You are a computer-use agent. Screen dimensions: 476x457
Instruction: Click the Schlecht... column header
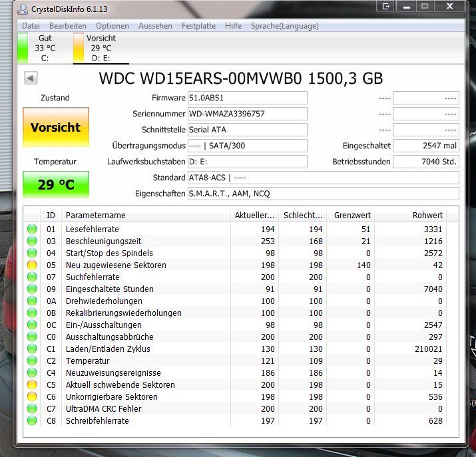(x=303, y=216)
